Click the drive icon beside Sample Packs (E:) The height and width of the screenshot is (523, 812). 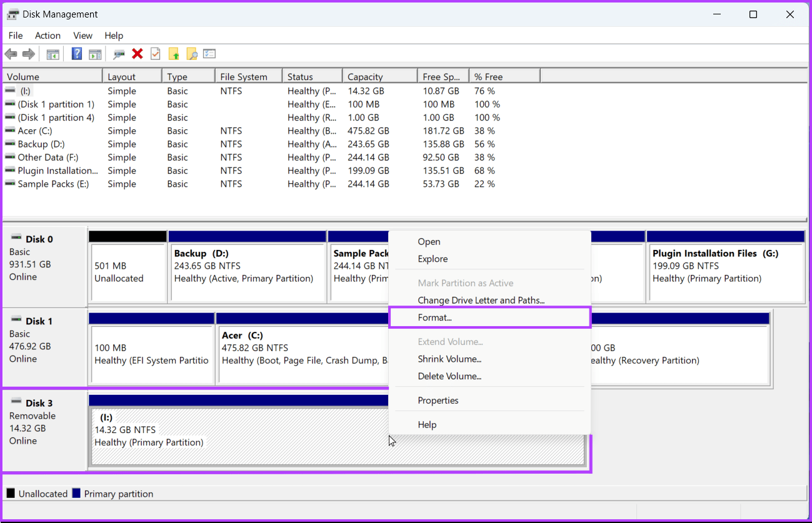10,184
